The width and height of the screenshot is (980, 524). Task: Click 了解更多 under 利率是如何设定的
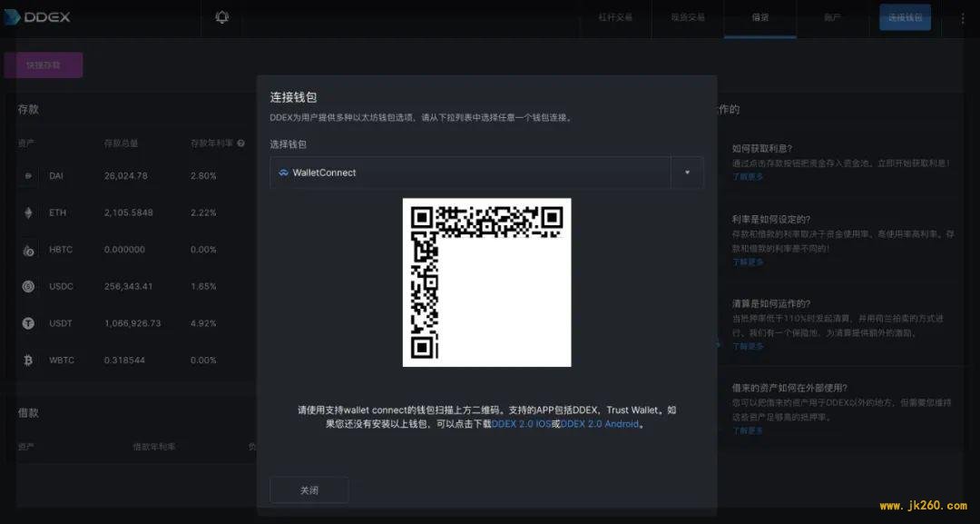tap(748, 262)
